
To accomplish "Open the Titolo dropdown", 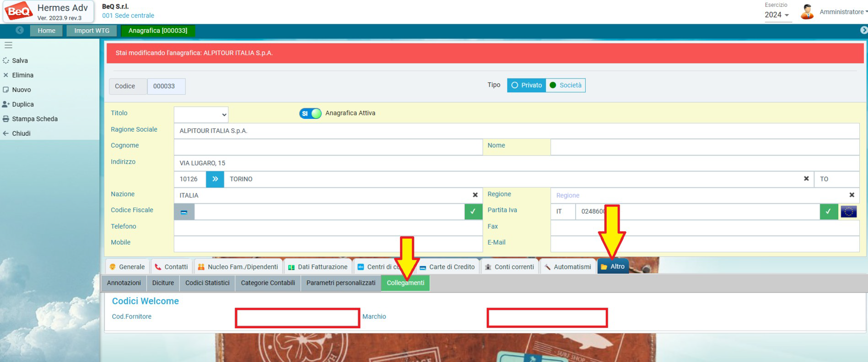I will [x=201, y=114].
